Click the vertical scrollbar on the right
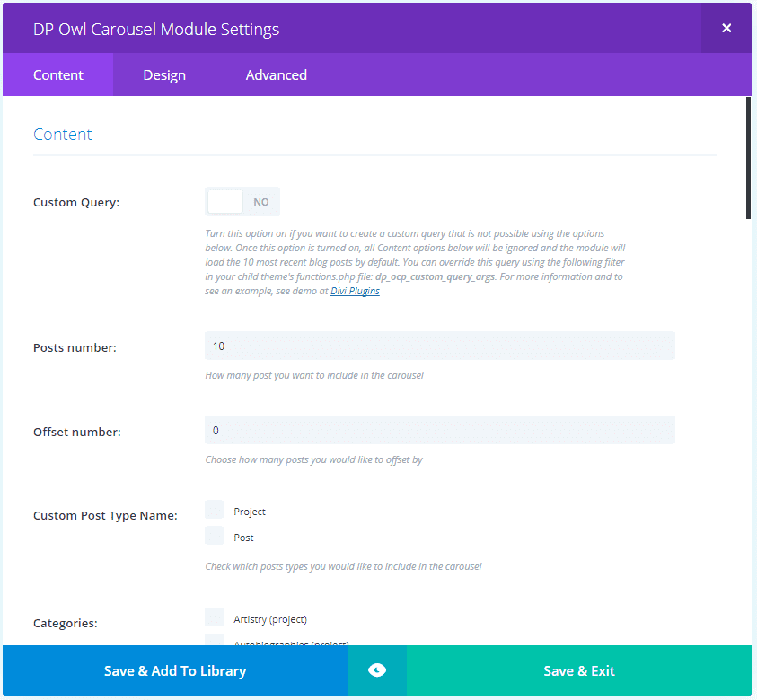The width and height of the screenshot is (757, 700). pyautogui.click(x=749, y=157)
